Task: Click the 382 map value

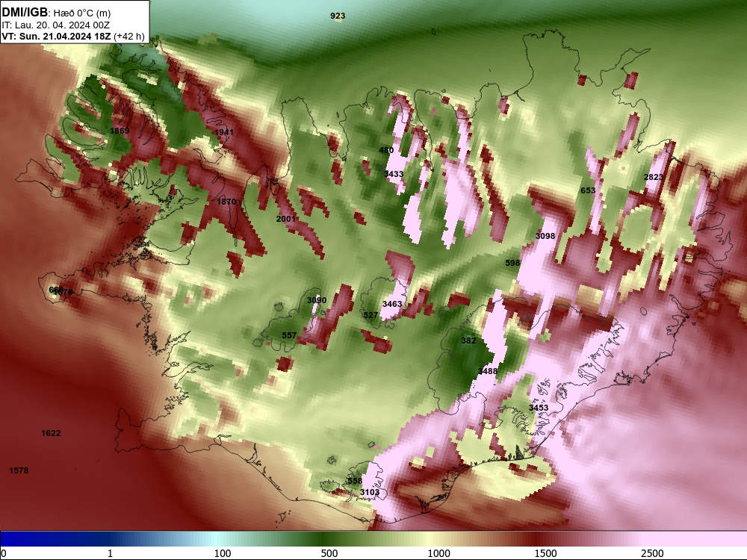Action: click(468, 340)
